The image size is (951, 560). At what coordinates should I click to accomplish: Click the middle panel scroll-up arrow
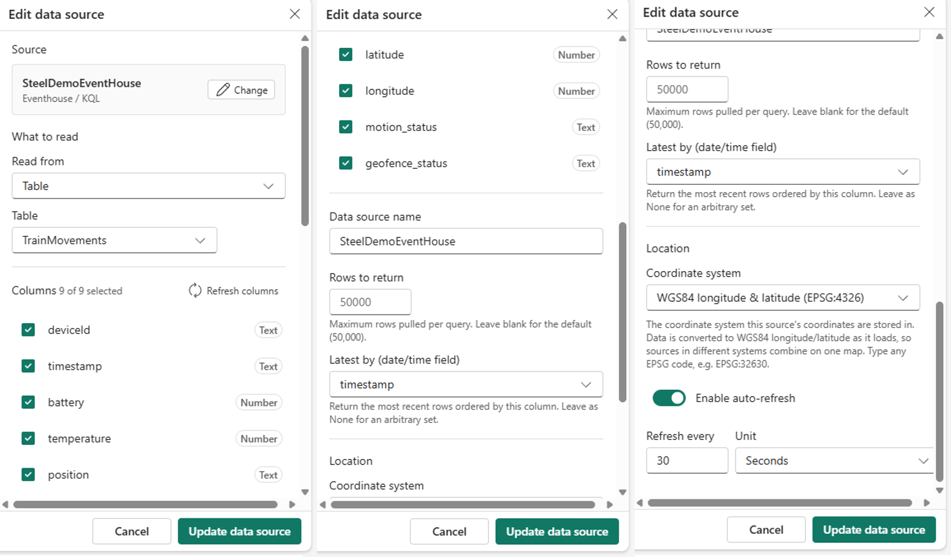pos(622,38)
